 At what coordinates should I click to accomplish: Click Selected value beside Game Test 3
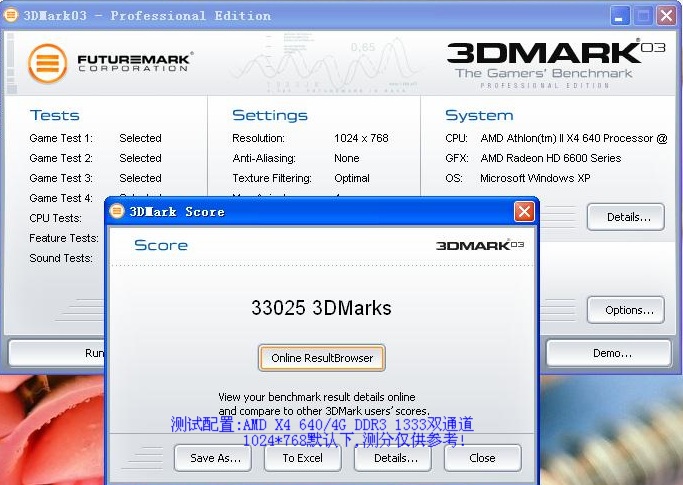(140, 178)
